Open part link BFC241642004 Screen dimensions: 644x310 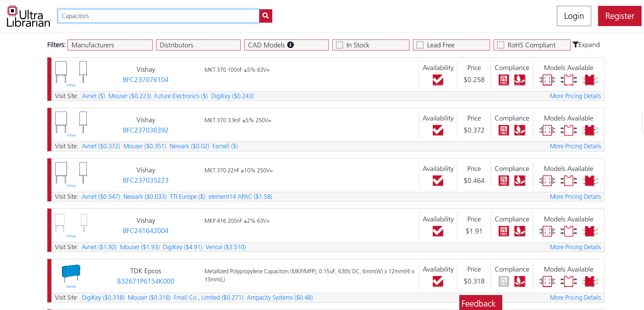pyautogui.click(x=146, y=231)
